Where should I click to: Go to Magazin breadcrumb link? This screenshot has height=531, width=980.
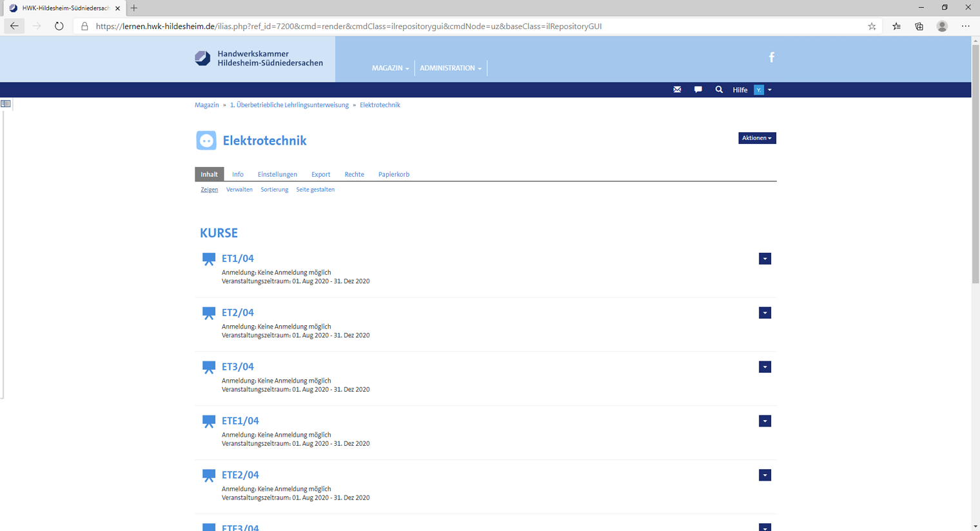pos(206,105)
